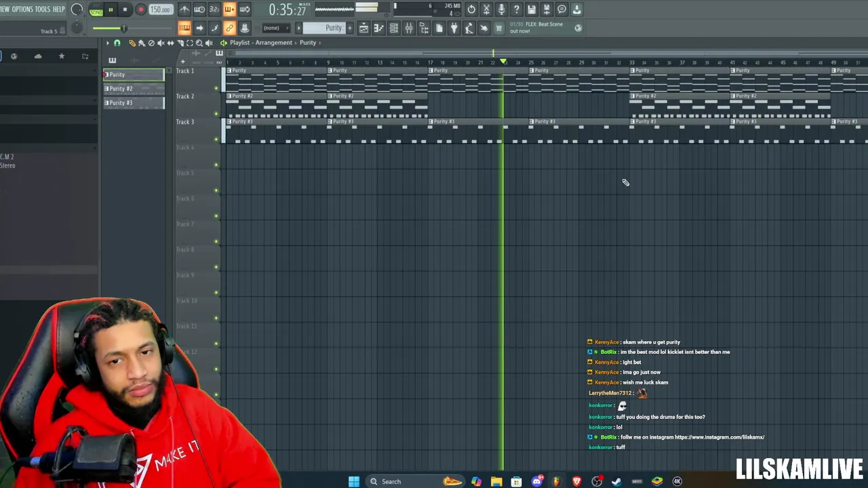This screenshot has width=868, height=488.
Task: Toggle the 3.2.1 countdown before recording
Action: tap(214, 9)
